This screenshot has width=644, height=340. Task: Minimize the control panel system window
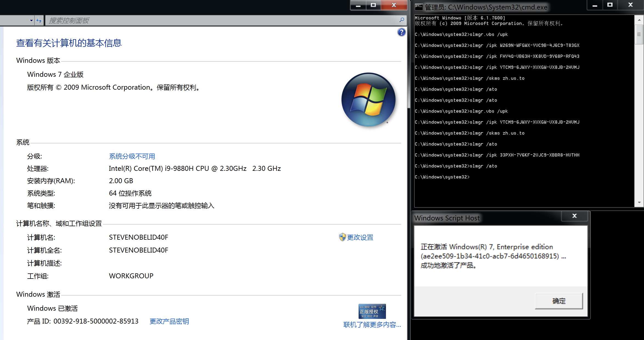coord(358,5)
